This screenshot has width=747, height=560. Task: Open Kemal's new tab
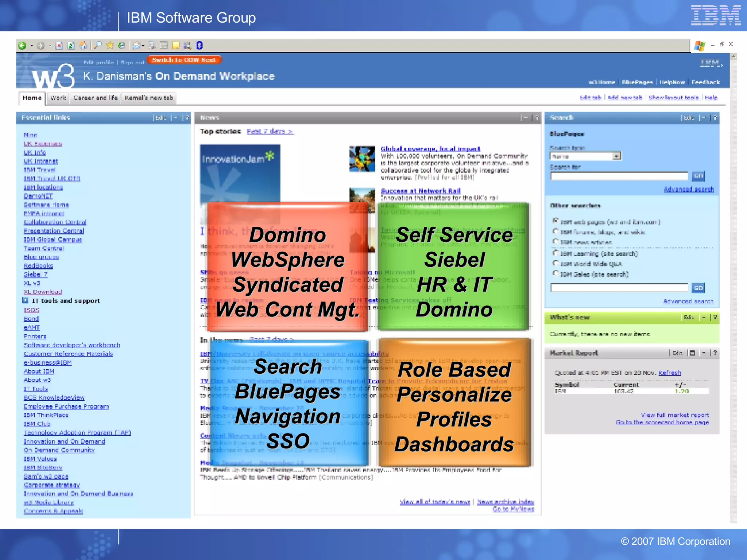pos(148,98)
